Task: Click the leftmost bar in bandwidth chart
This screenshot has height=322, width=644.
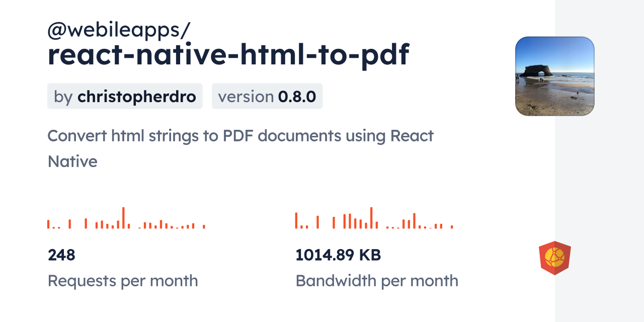Action: pos(296,220)
